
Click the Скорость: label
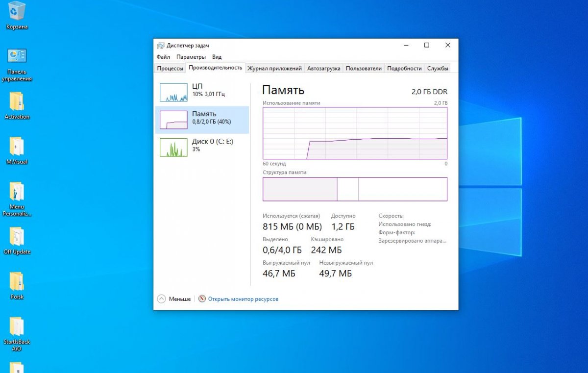point(391,216)
